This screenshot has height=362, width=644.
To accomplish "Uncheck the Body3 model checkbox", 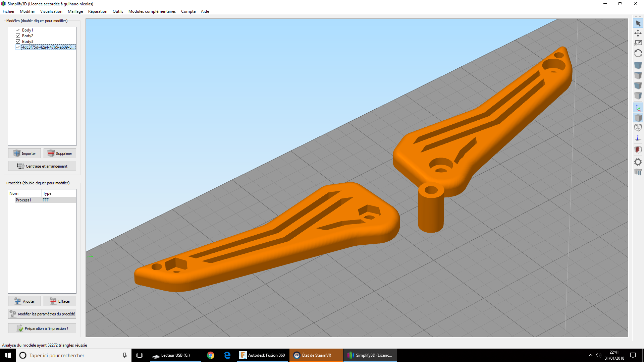I will [x=18, y=42].
